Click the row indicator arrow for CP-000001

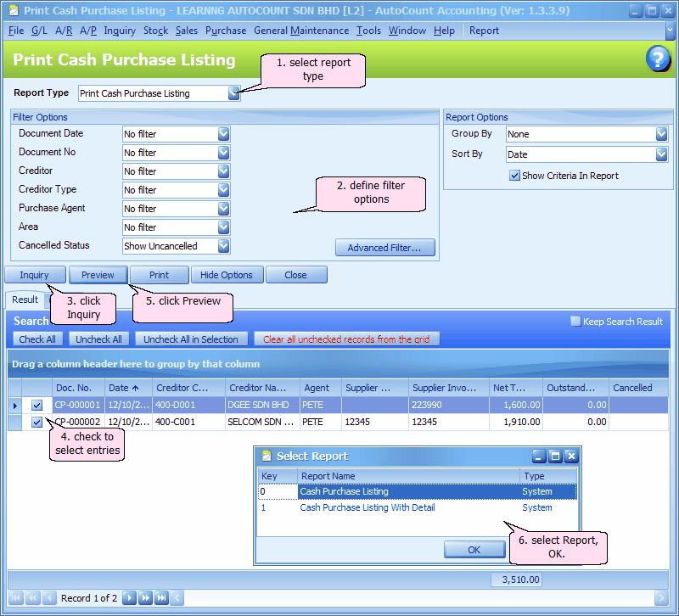tap(14, 406)
